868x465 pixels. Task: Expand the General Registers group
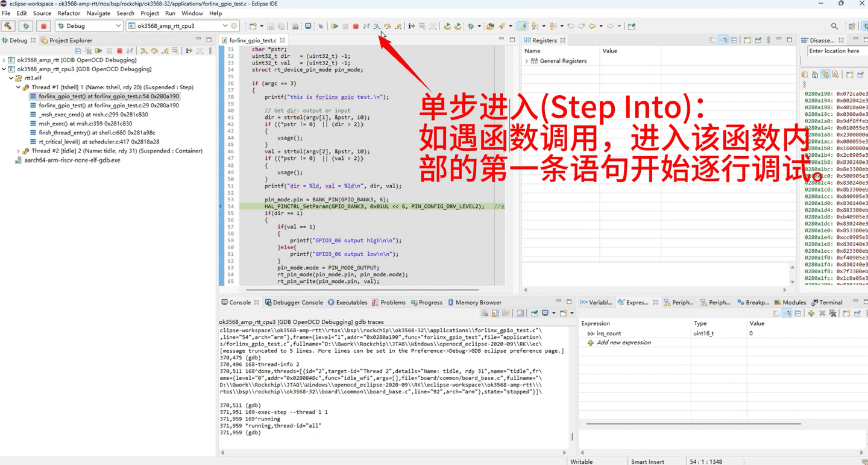[x=527, y=61]
